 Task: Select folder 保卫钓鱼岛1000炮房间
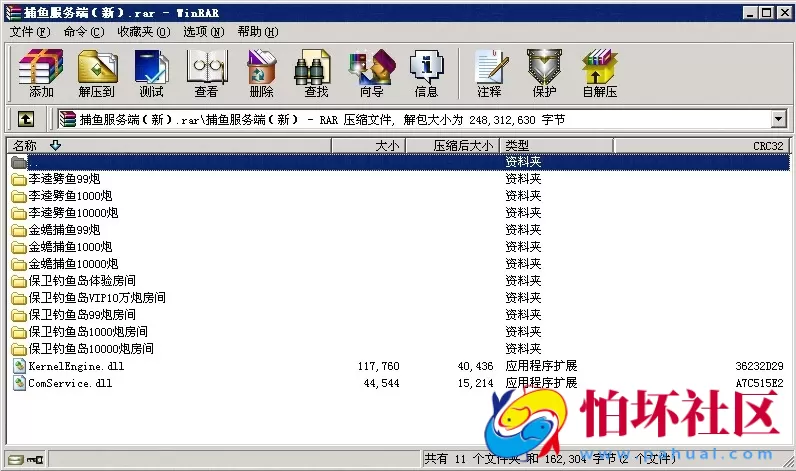88,332
